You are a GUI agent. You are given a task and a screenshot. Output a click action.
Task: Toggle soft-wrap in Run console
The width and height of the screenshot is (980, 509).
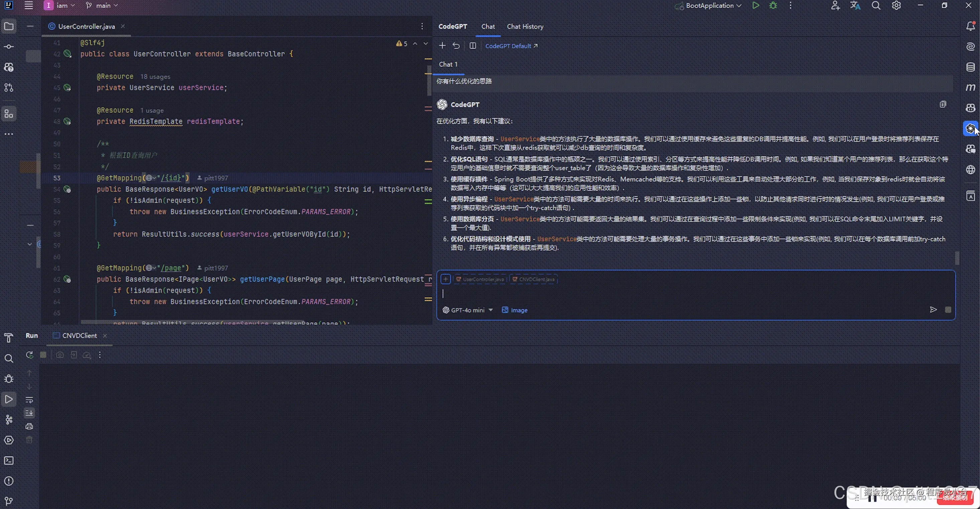(x=29, y=399)
